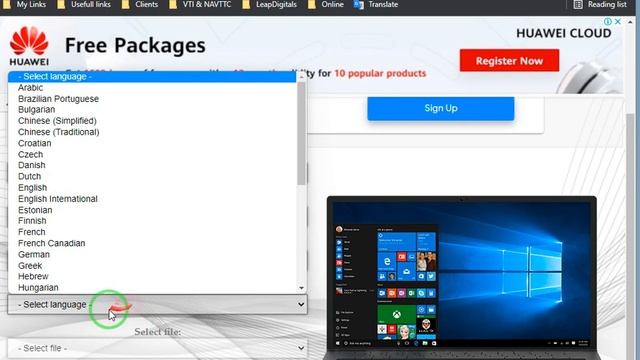Open the Online bookmark folder

(326, 5)
